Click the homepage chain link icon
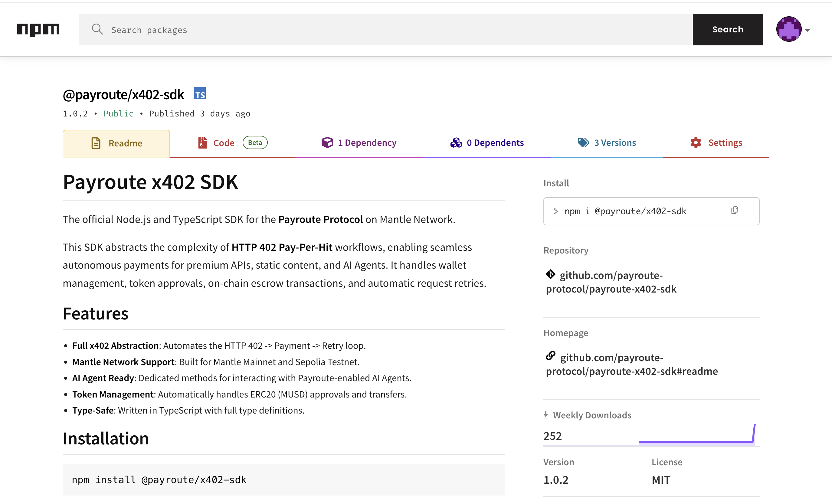This screenshot has width=832, height=504. tap(551, 356)
